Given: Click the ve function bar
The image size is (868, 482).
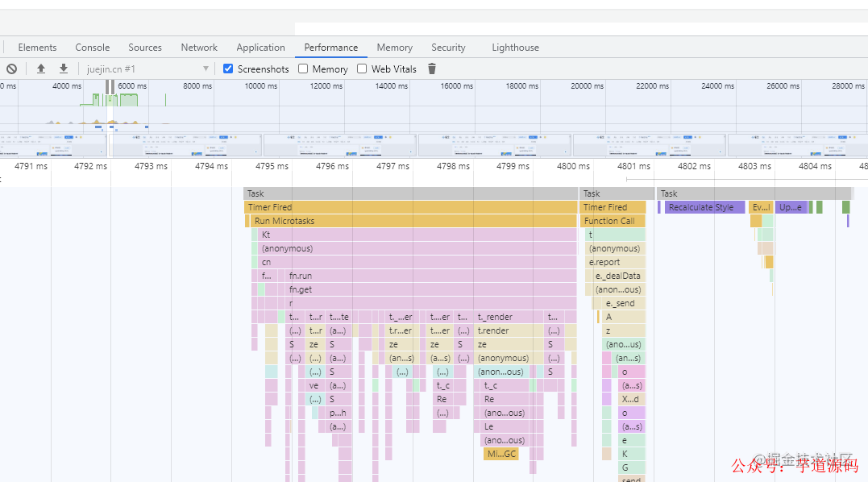Looking at the screenshot, I should 314,386.
